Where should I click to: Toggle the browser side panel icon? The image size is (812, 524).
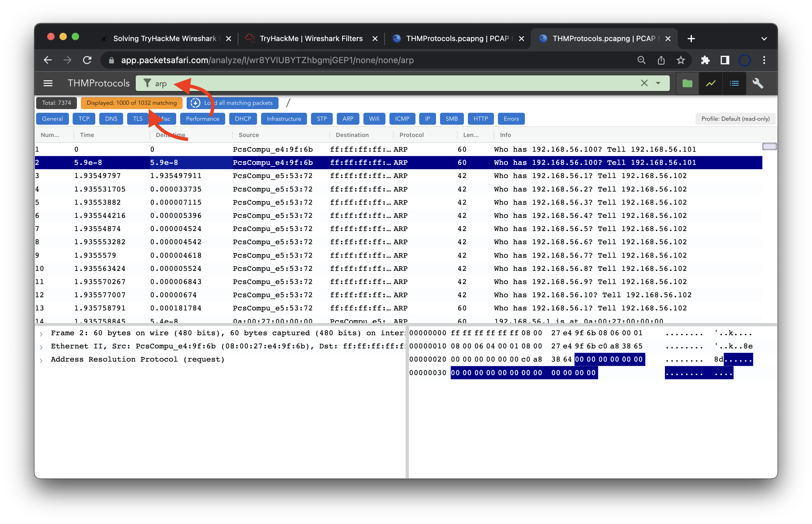[x=725, y=60]
